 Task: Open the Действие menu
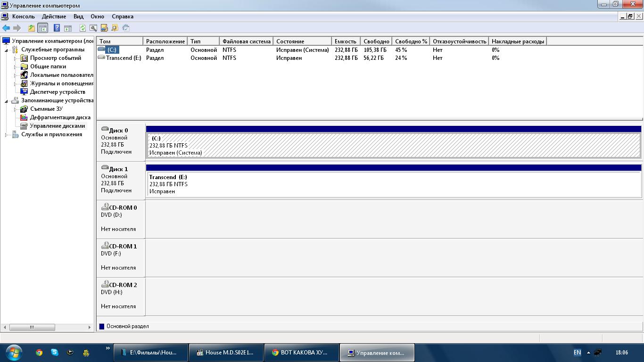(54, 16)
